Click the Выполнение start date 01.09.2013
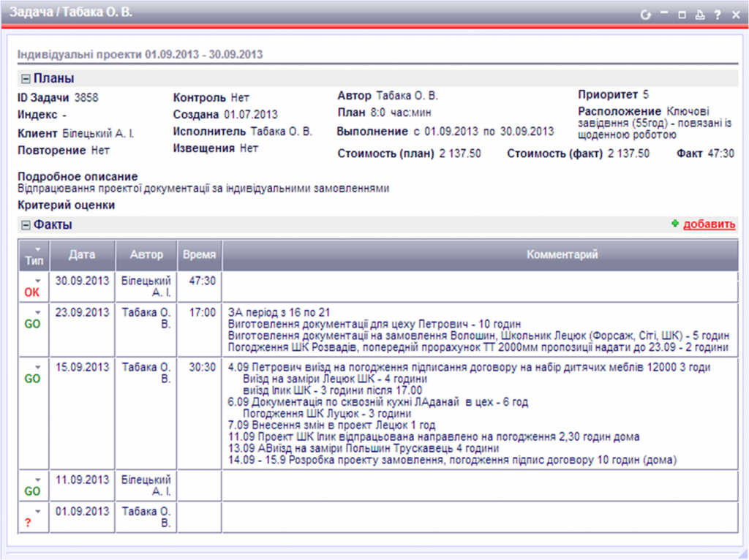Image resolution: width=749 pixels, height=560 pixels. (x=451, y=132)
